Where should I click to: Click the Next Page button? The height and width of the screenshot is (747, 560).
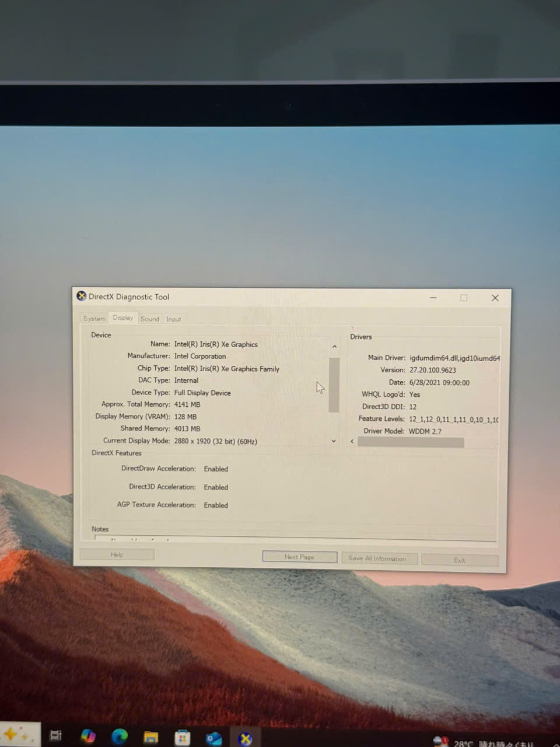pos(299,557)
